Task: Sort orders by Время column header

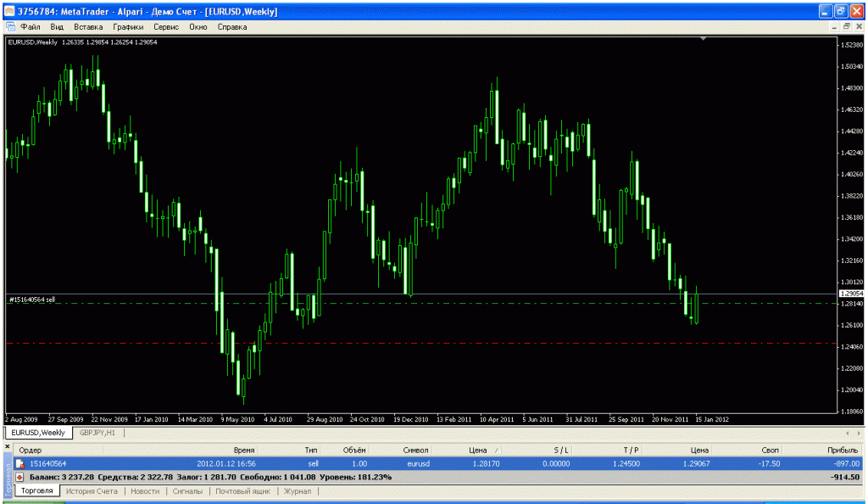Action: pyautogui.click(x=243, y=450)
